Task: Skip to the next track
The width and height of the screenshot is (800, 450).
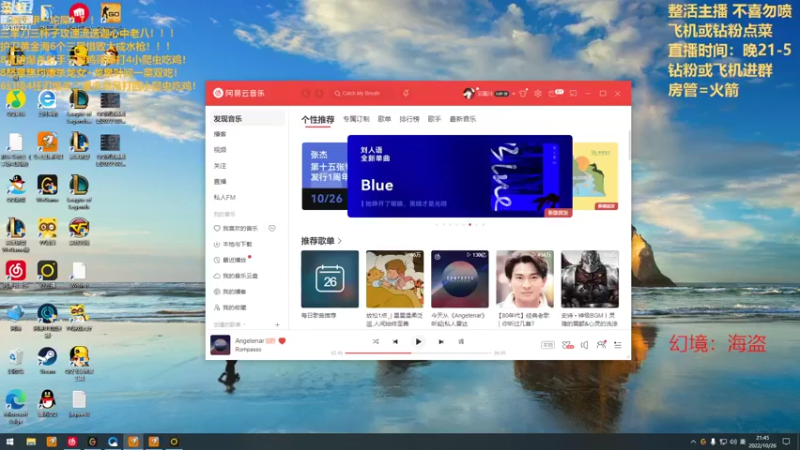Action: [441, 341]
